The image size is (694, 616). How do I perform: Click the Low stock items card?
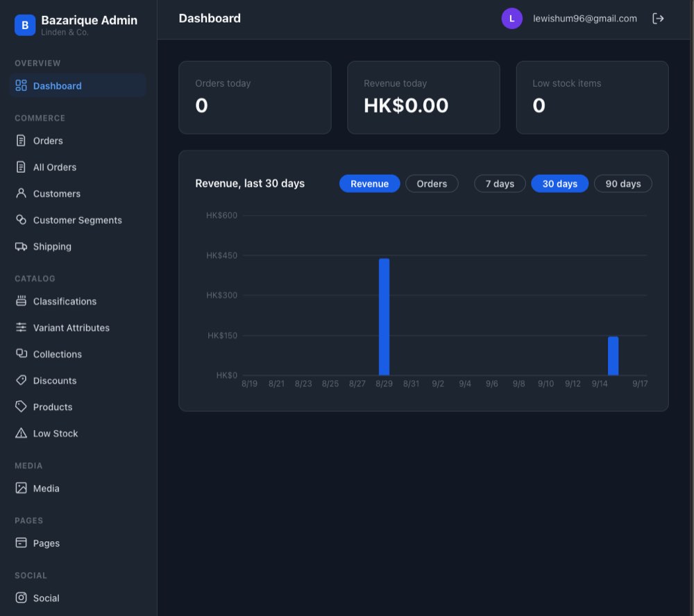[x=592, y=97]
